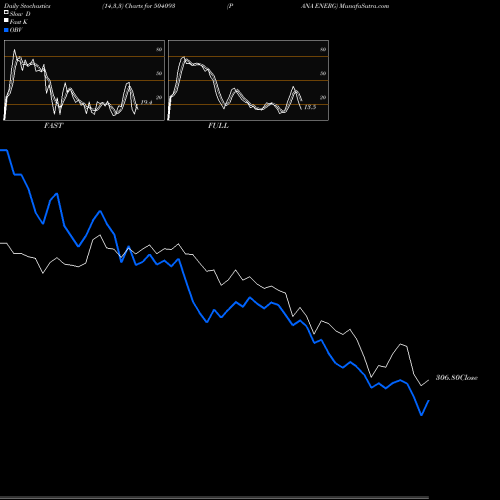
Task: Click the Fast K legend swatch
Action: point(6,20)
